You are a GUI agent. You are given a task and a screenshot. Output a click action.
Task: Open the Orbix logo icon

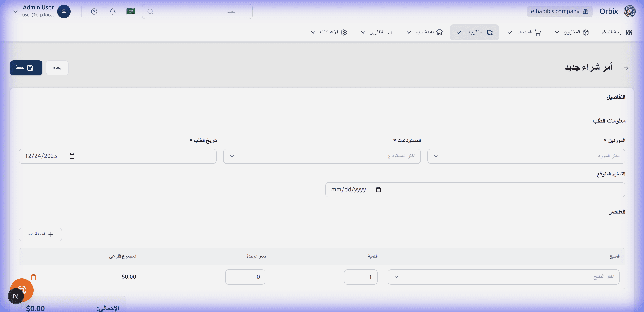click(x=630, y=11)
